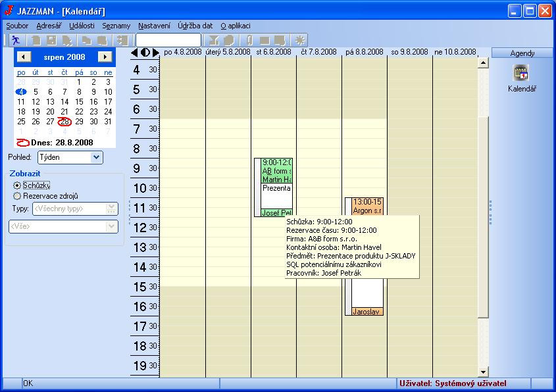
Task: Open the <Vše> dropdown
Action: [111, 226]
